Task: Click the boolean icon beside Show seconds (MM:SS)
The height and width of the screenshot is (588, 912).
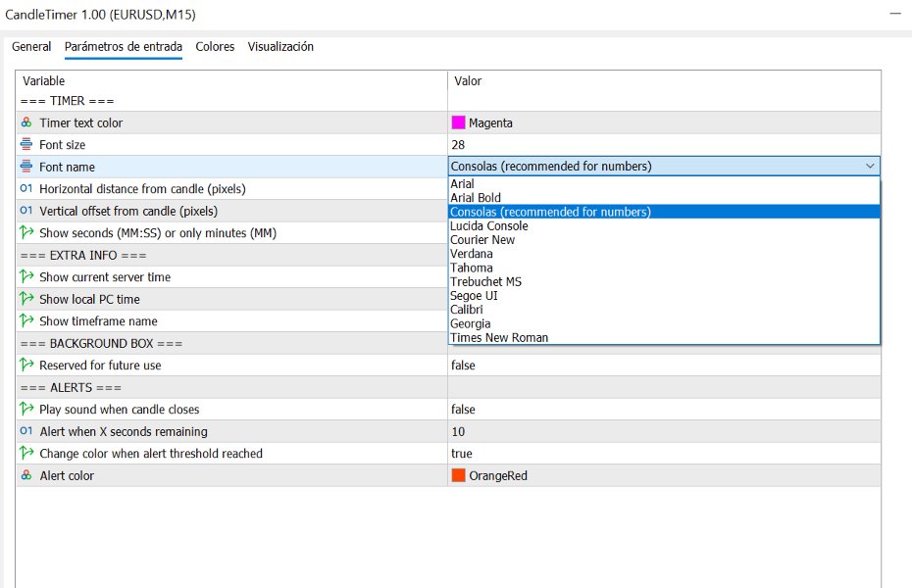Action: [26, 232]
